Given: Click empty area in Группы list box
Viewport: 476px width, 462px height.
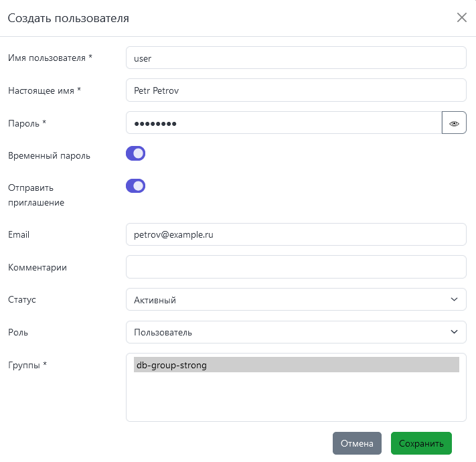Looking at the screenshot, I should pyautogui.click(x=295, y=398).
